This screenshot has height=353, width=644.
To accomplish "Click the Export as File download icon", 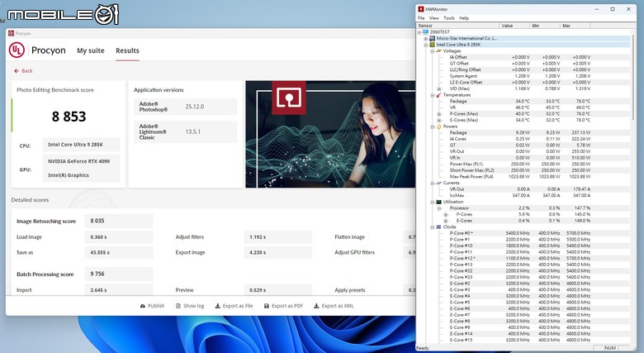I will [x=218, y=306].
